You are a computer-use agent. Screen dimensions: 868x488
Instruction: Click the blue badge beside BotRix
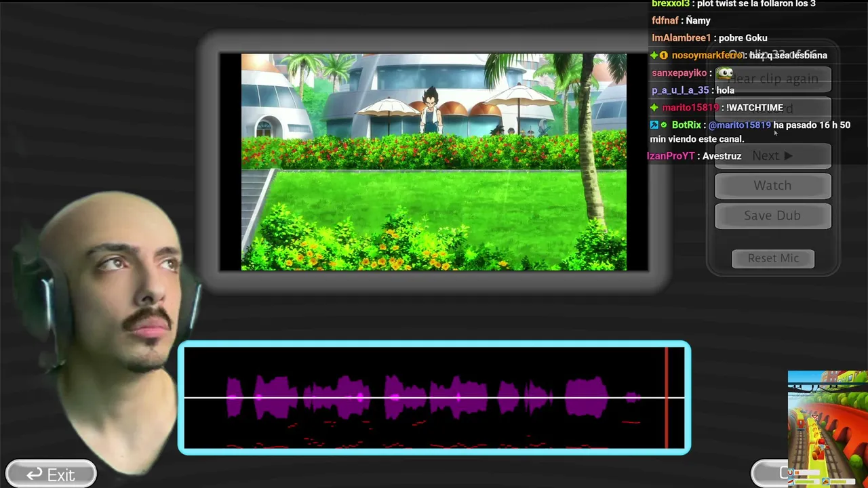coord(654,125)
